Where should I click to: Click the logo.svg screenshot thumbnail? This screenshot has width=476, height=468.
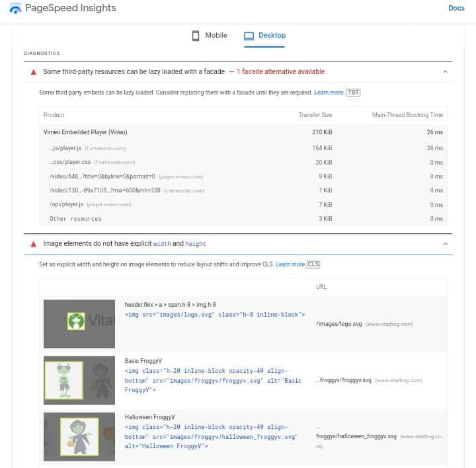tap(79, 324)
